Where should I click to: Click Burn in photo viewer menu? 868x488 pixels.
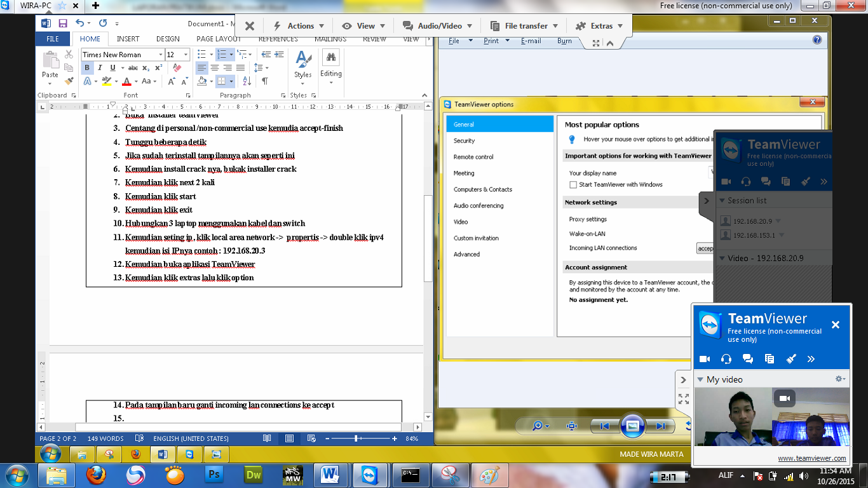tap(564, 41)
